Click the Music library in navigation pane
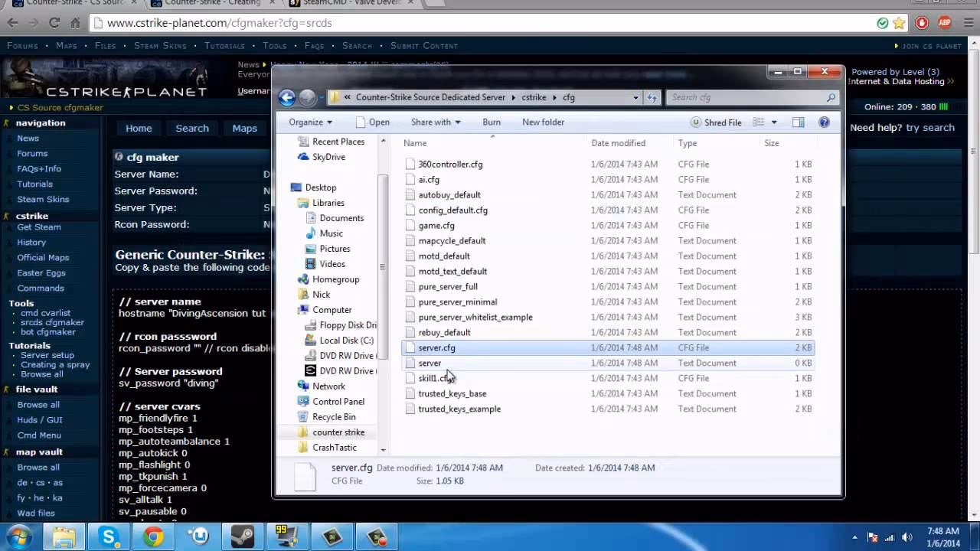The image size is (980, 551). click(331, 233)
